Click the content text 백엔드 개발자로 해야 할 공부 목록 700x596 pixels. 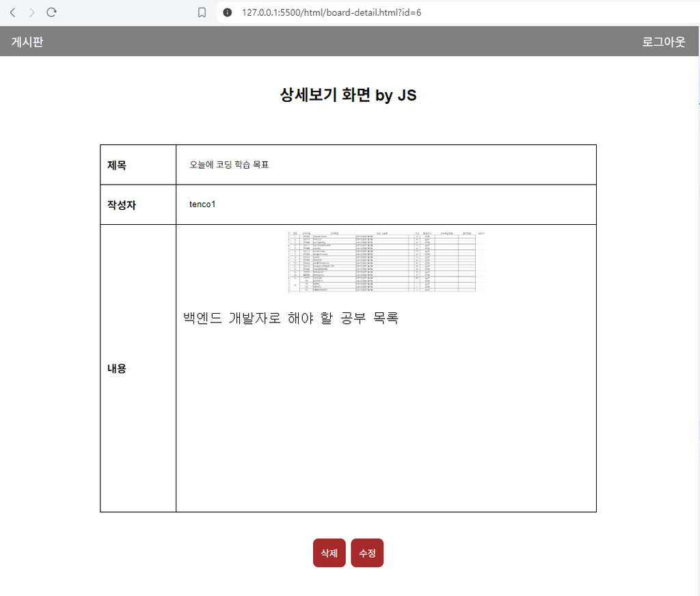point(291,318)
